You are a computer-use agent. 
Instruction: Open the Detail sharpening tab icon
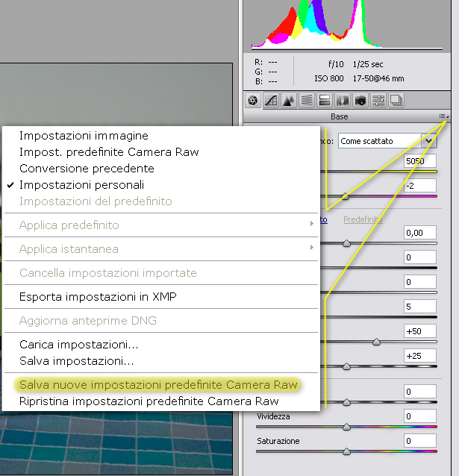tap(289, 100)
